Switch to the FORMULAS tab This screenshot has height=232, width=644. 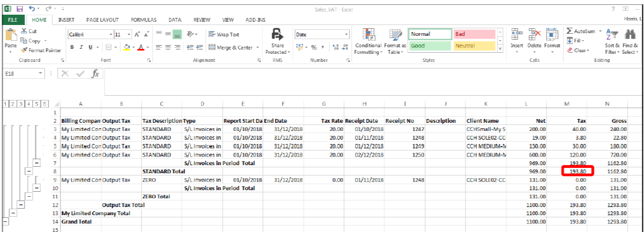tap(143, 20)
